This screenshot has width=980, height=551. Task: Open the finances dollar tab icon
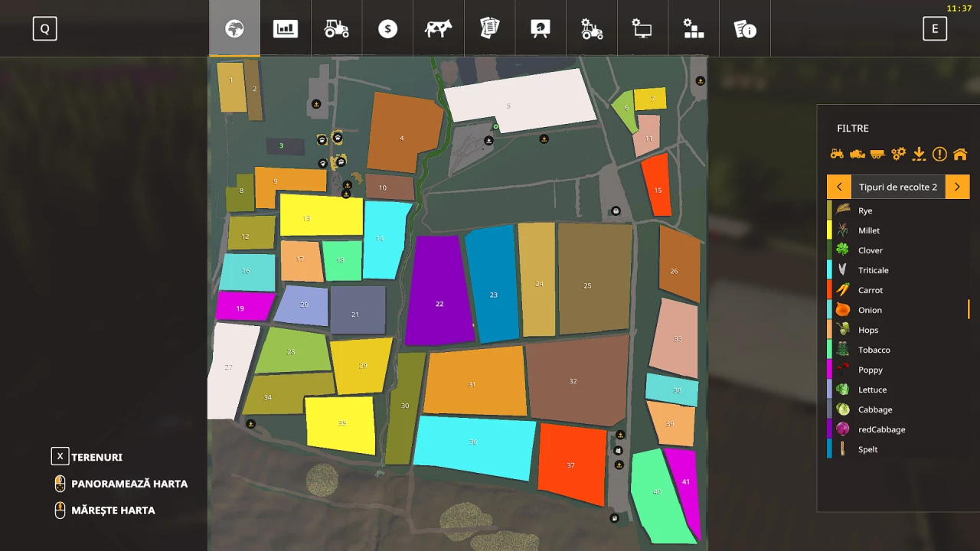(387, 28)
